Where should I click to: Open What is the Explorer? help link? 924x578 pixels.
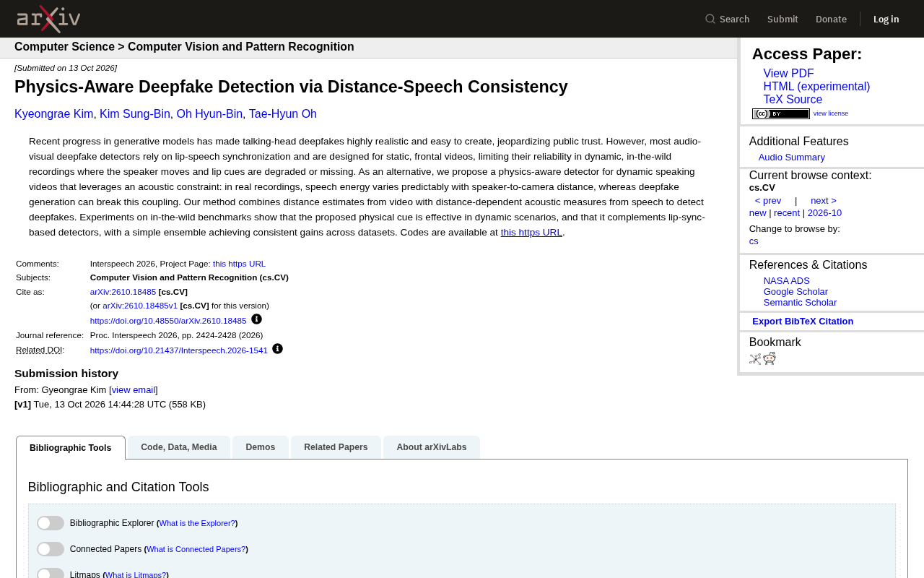tap(197, 523)
